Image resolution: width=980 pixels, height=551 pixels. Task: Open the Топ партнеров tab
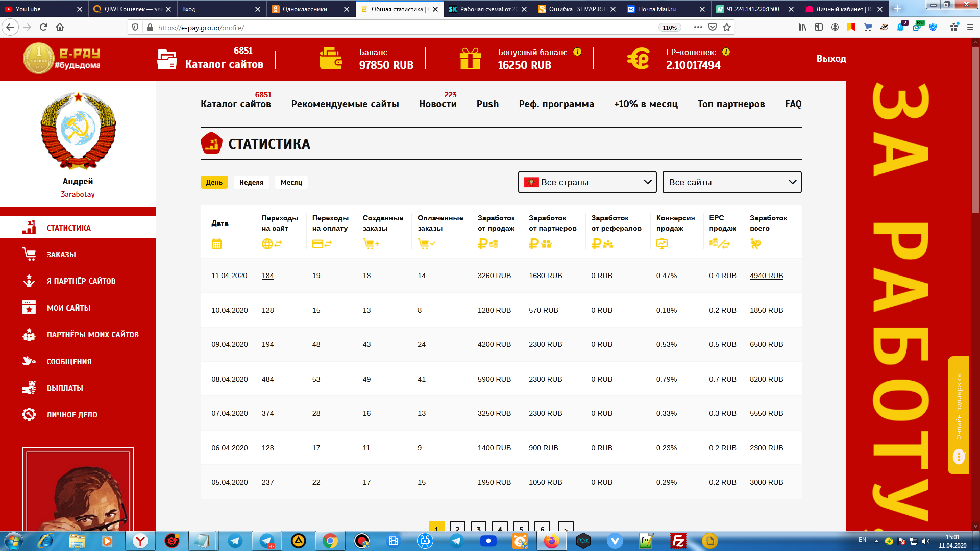click(731, 104)
